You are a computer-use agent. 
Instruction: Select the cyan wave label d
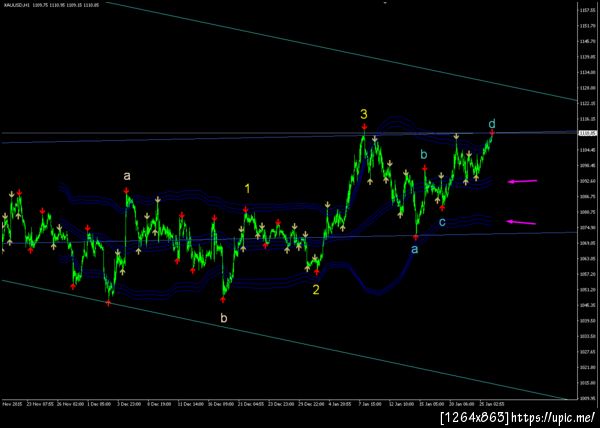coord(492,124)
